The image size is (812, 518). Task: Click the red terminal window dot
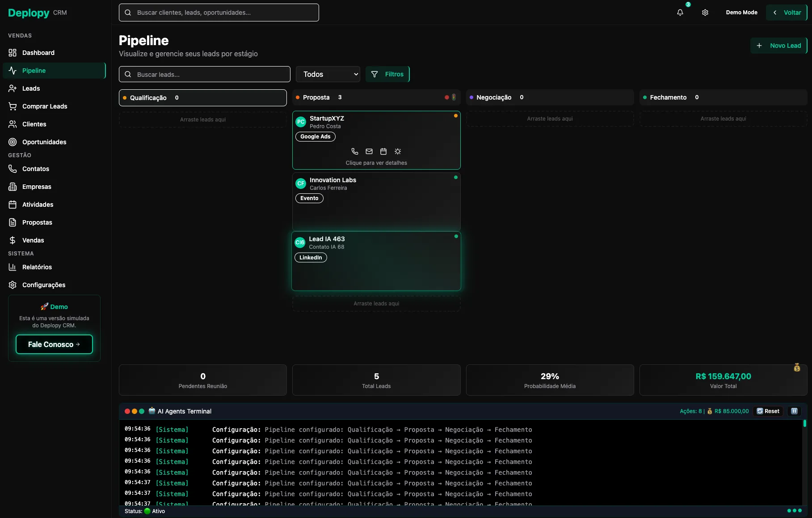pos(127,411)
